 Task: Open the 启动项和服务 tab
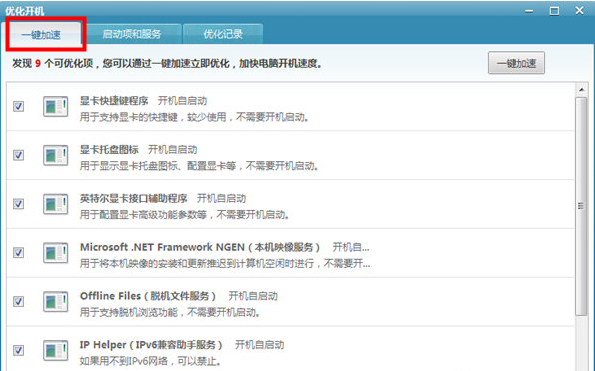tap(132, 35)
